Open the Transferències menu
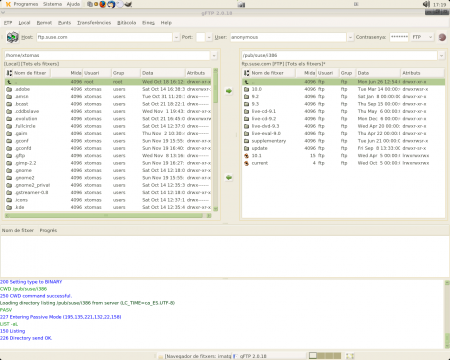The height and width of the screenshot is (360, 450). pyautogui.click(x=94, y=23)
